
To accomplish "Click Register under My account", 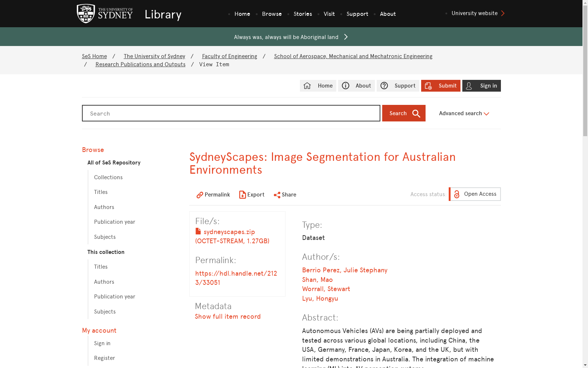I will pos(104,358).
